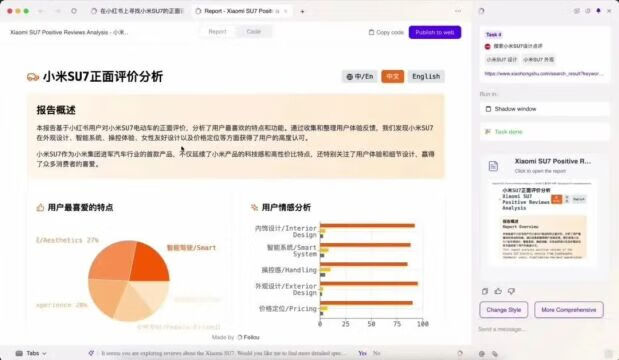Click the dark bell icon in assistant header

click(598, 11)
